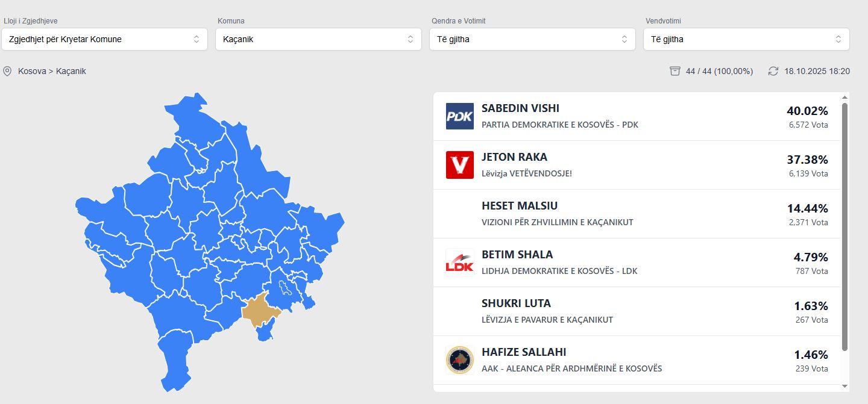Click the scroll down arrow in results list

844,386
